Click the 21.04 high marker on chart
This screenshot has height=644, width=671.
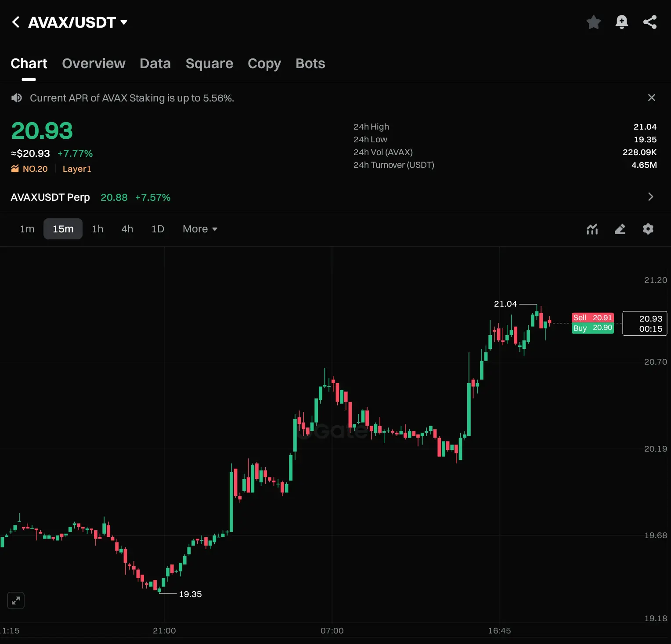click(x=505, y=304)
